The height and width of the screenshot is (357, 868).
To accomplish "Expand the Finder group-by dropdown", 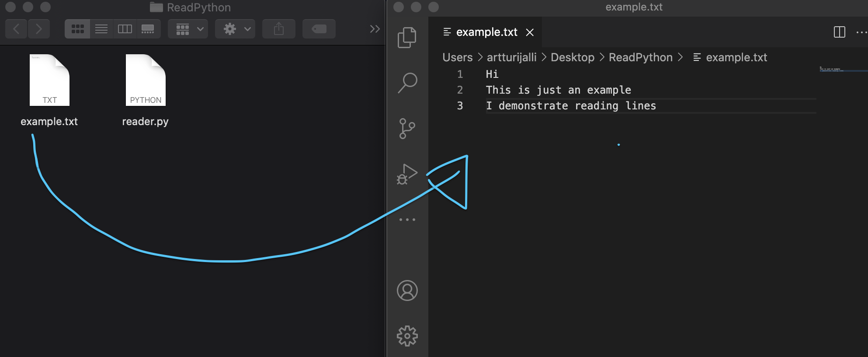I will point(188,29).
